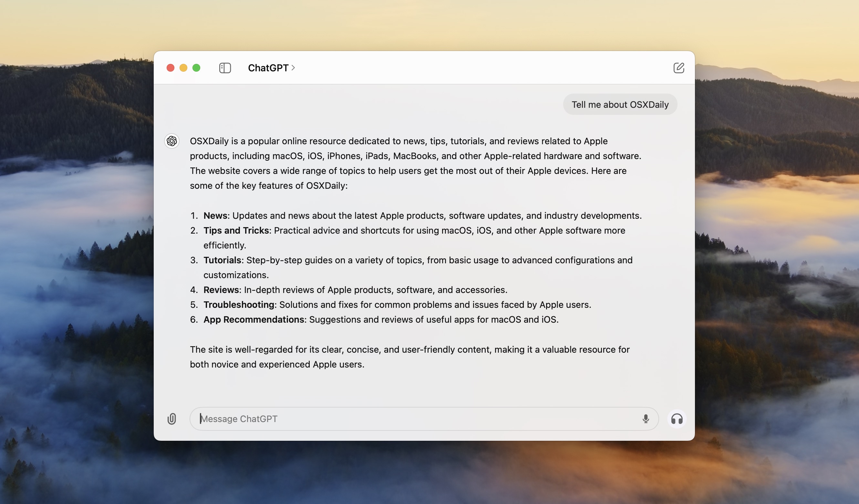Image resolution: width=859 pixels, height=504 pixels.
Task: Click the new chat pencil icon top right
Action: point(679,68)
